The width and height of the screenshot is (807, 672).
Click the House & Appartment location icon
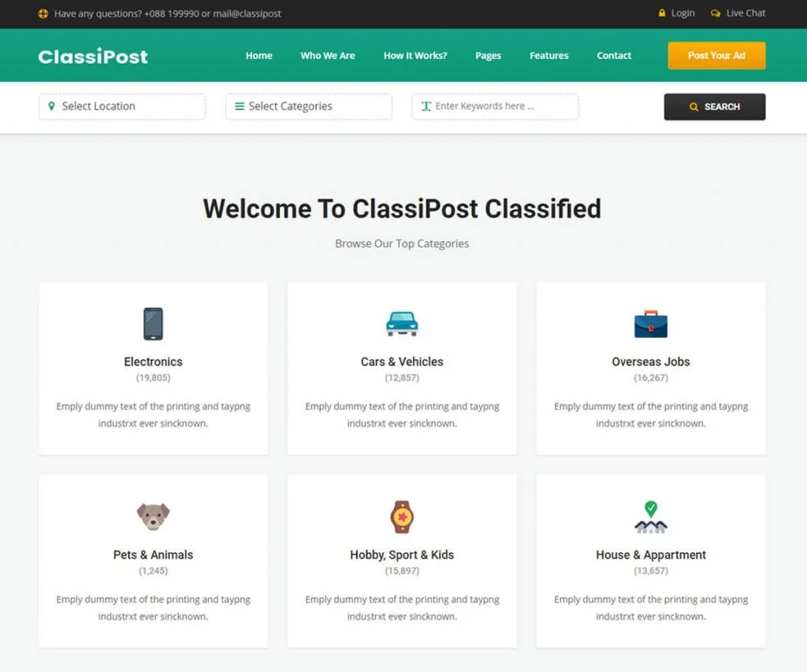tap(650, 517)
